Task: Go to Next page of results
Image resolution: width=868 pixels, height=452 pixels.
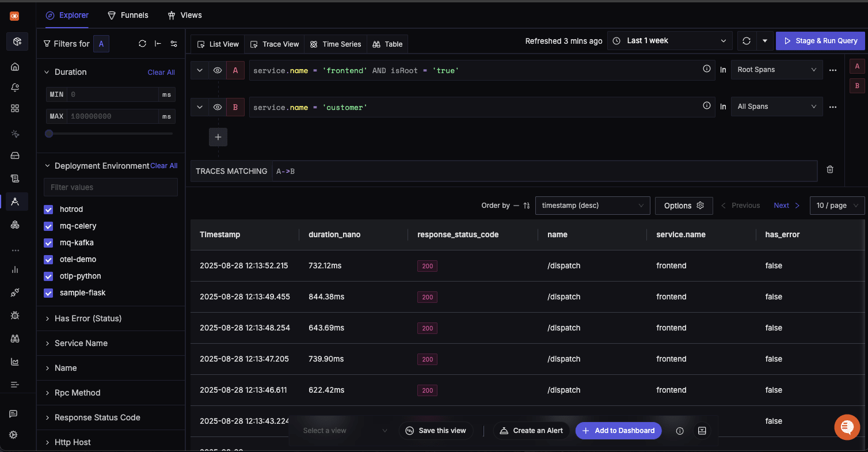Action: pyautogui.click(x=787, y=206)
